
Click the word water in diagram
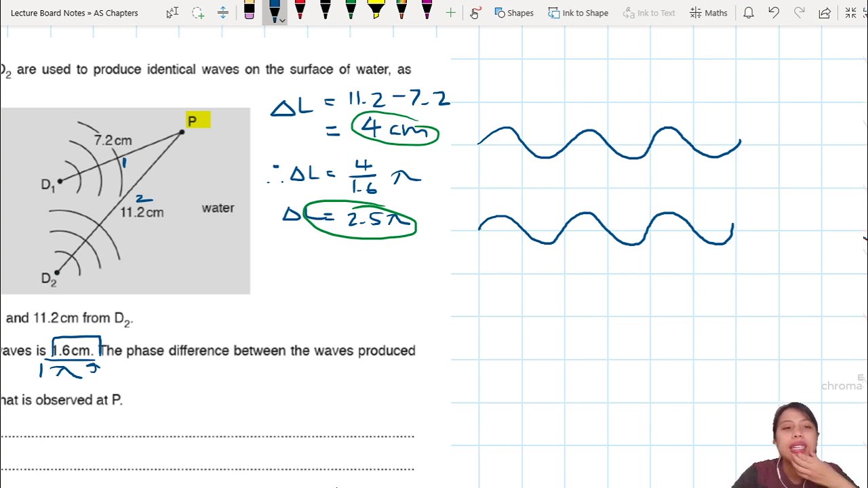218,208
